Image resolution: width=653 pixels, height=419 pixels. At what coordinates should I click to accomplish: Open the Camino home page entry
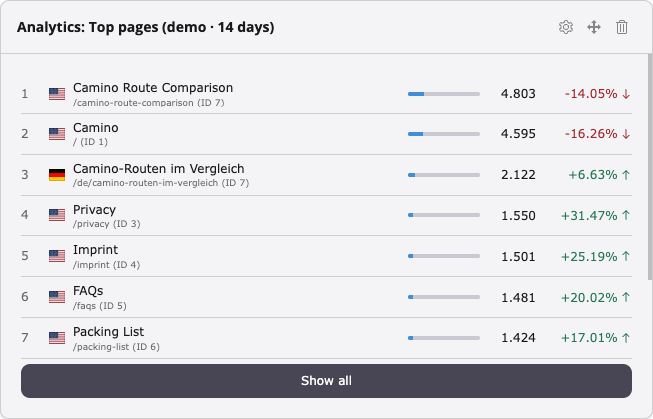point(96,127)
